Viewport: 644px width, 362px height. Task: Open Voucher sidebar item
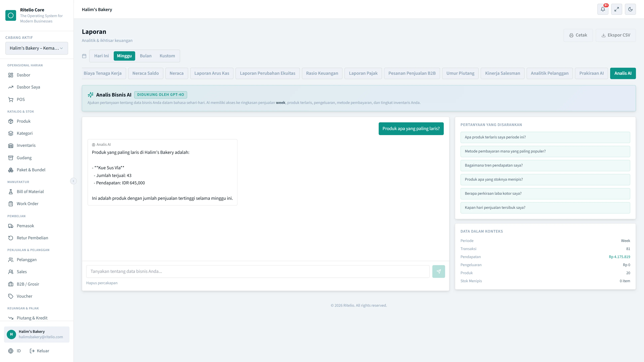coord(37,296)
